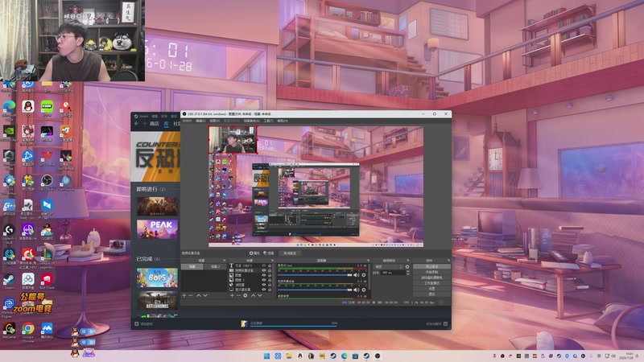Image resolution: width=644 pixels, height=362 pixels.
Task: Go forward with the Steam forward arrow
Action: click(144, 123)
